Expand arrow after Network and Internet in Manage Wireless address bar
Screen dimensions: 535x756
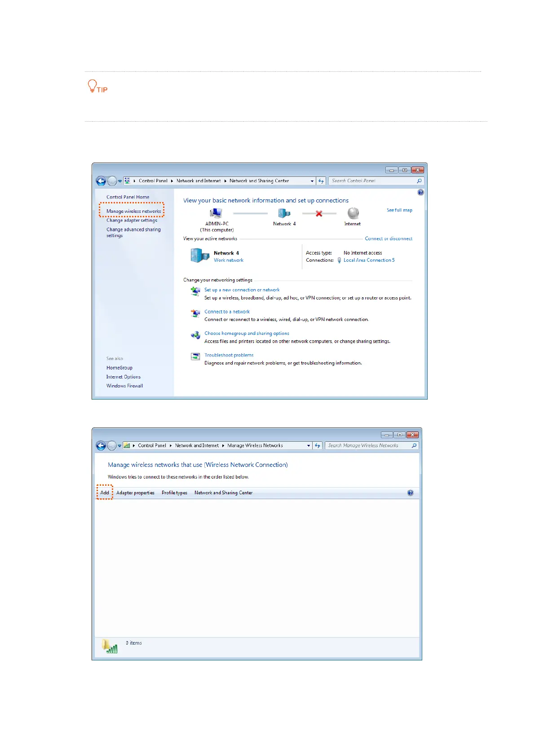coord(223,446)
